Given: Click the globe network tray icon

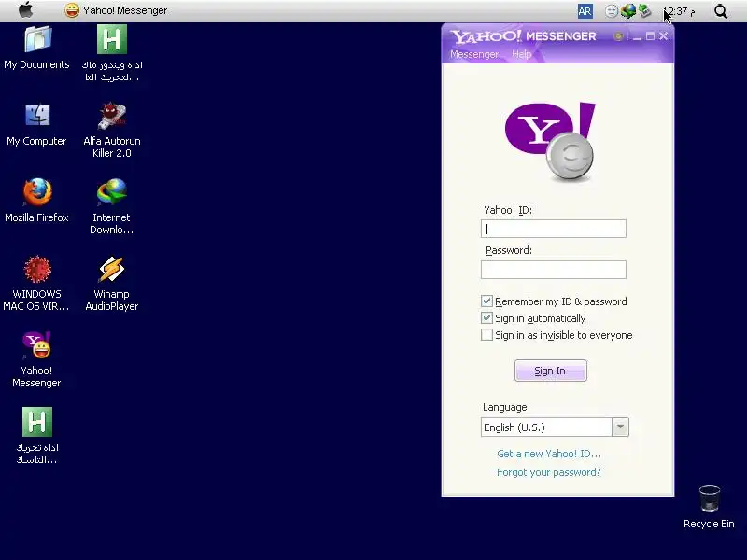Looking at the screenshot, I should tap(627, 11).
